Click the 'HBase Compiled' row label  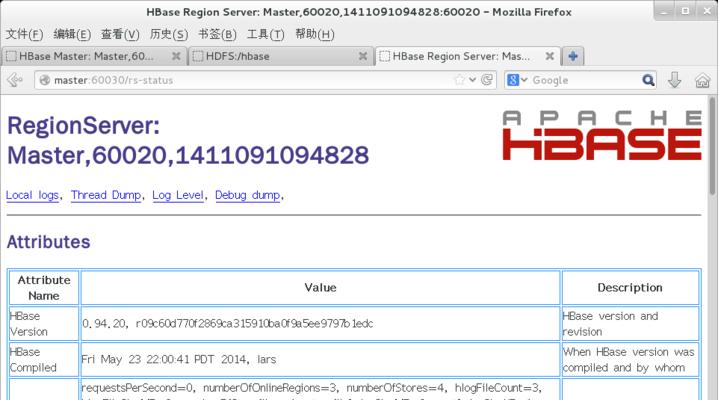44,359
